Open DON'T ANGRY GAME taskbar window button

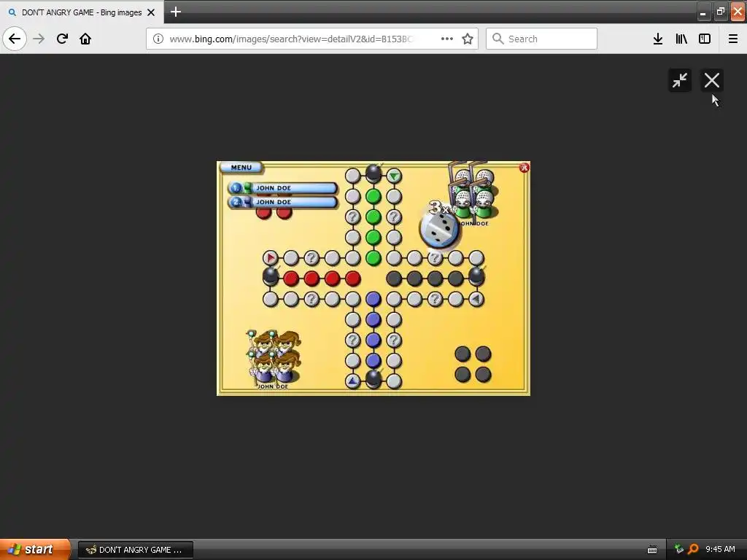coord(135,550)
